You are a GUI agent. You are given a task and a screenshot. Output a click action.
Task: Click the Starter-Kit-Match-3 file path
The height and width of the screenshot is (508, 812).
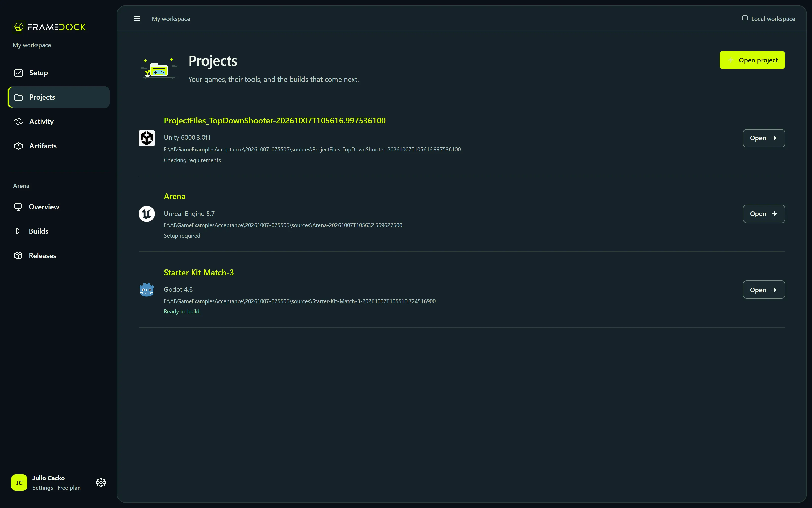pos(300,301)
